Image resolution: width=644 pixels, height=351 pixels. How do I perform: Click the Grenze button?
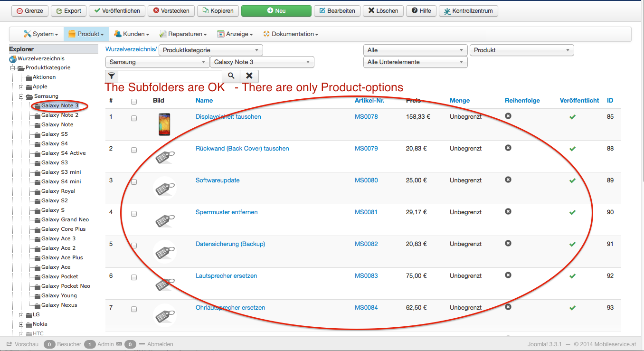coord(30,11)
